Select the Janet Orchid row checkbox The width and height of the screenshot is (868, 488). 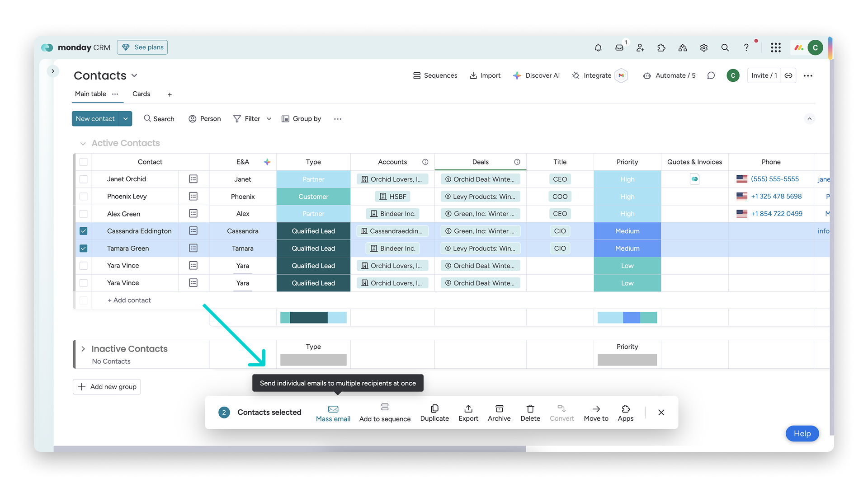[x=84, y=179]
